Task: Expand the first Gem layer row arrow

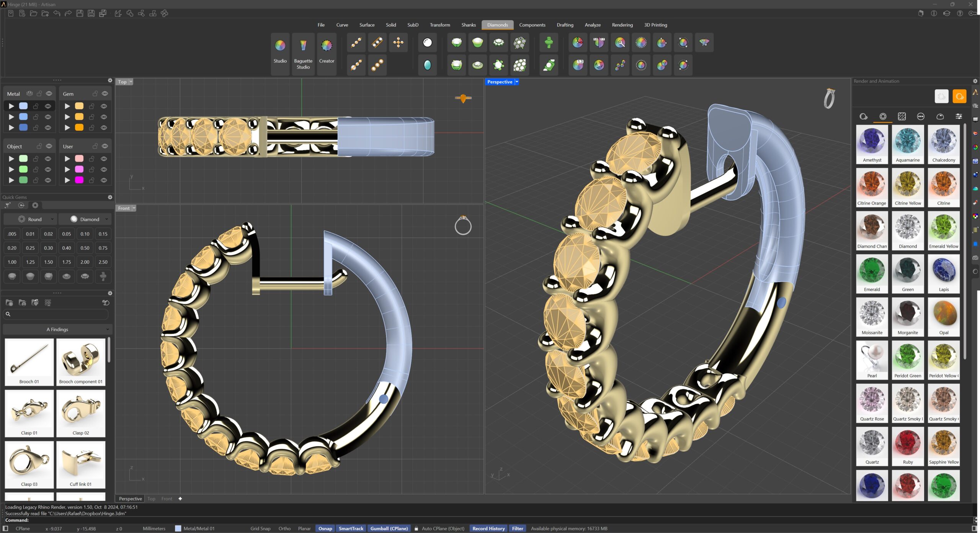Action: (x=67, y=106)
